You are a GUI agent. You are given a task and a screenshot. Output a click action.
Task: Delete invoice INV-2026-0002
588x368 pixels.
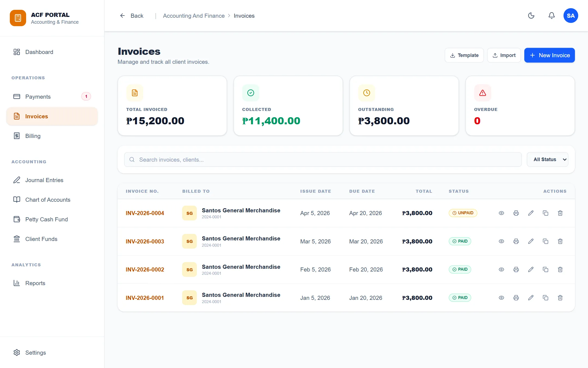[x=560, y=270]
